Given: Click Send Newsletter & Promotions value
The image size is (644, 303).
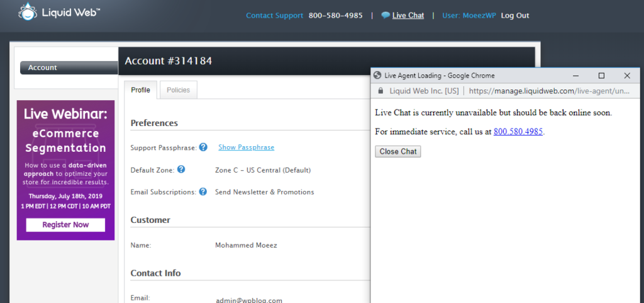Looking at the screenshot, I should click(x=265, y=192).
